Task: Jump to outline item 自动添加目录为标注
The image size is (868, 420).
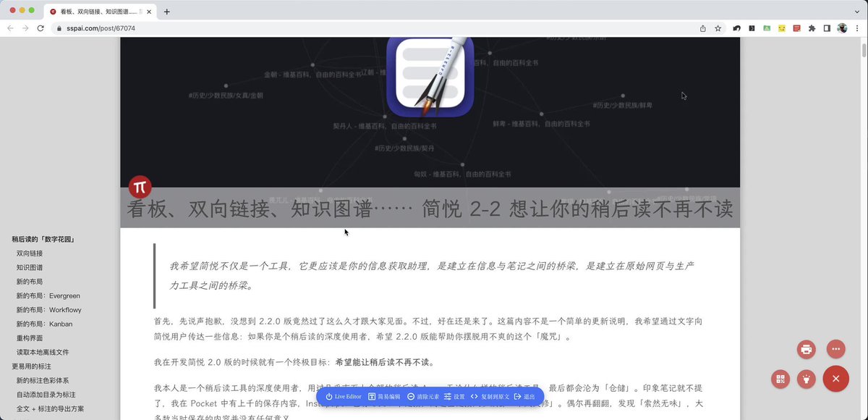Action: click(46, 395)
